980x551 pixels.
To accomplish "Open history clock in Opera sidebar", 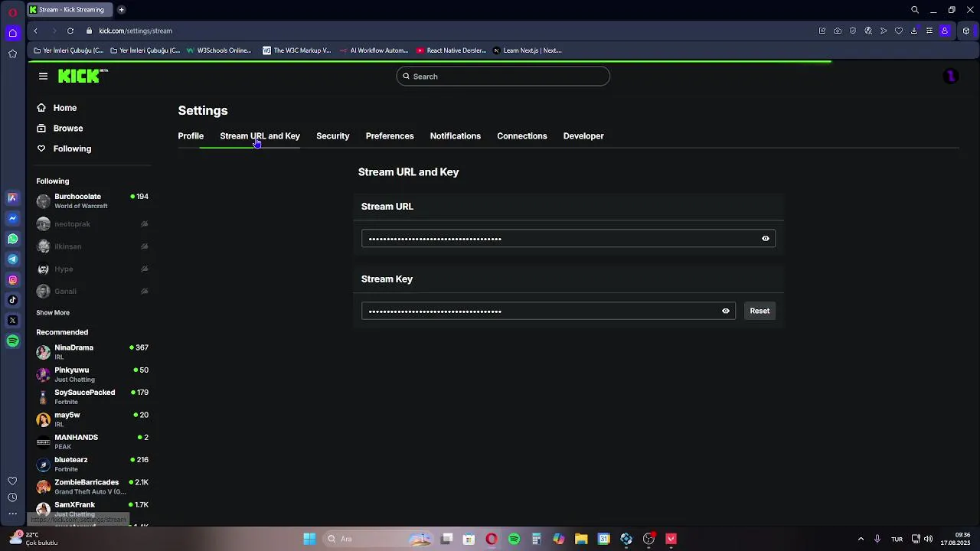I will click(12, 497).
